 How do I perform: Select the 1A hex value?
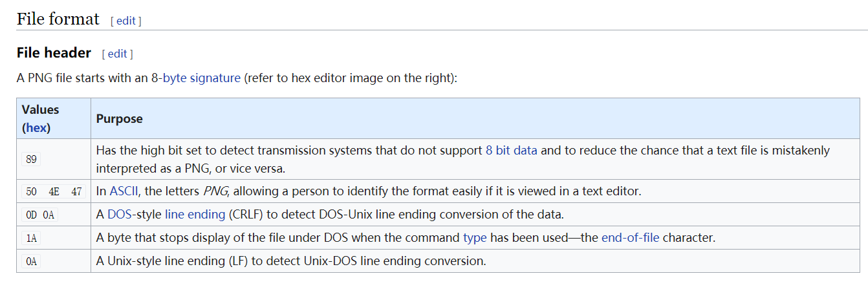pos(31,238)
